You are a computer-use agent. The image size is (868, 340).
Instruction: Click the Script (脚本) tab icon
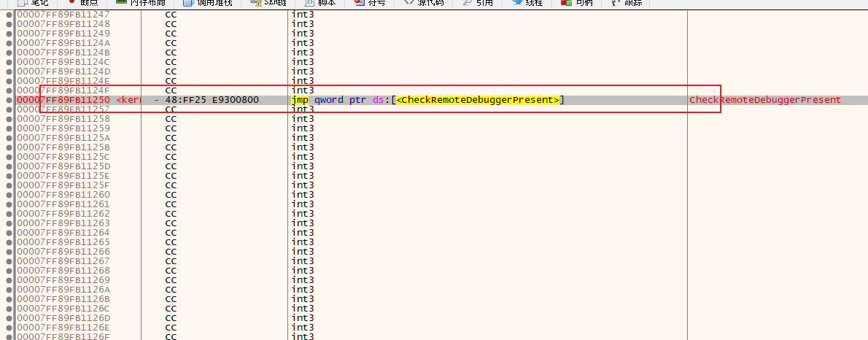click(x=309, y=3)
